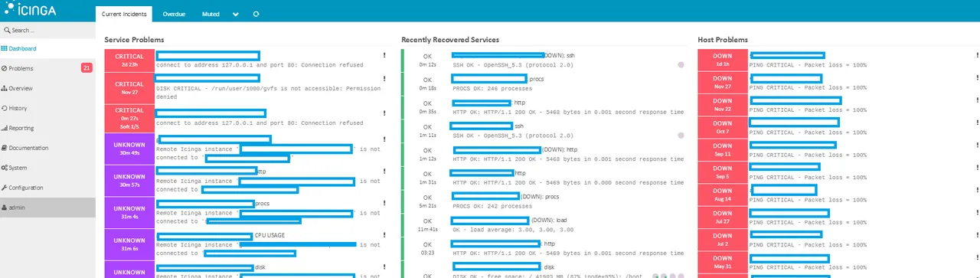
Task: Click the refresh icon beside the tabs
Action: [256, 14]
